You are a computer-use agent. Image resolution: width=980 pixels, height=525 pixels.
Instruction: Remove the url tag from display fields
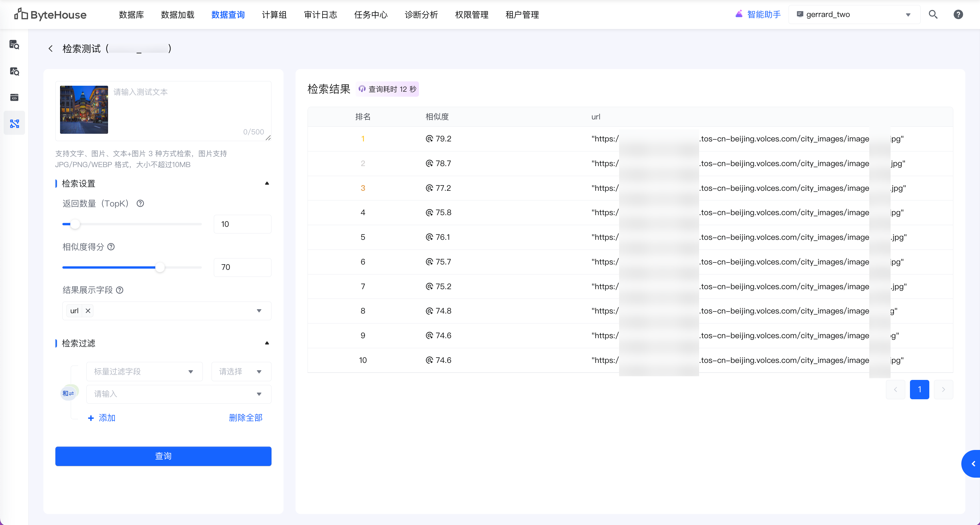point(88,311)
